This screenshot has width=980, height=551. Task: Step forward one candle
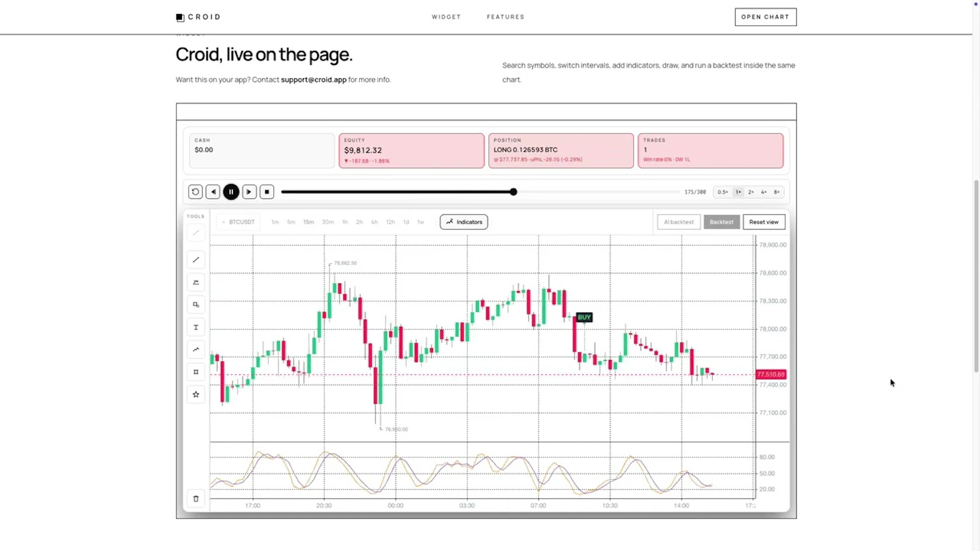click(249, 192)
